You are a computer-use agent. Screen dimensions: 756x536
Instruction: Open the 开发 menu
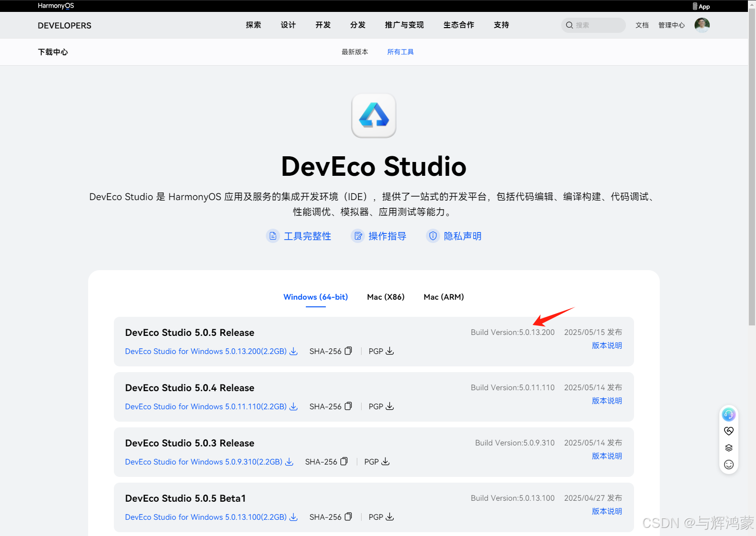[323, 25]
